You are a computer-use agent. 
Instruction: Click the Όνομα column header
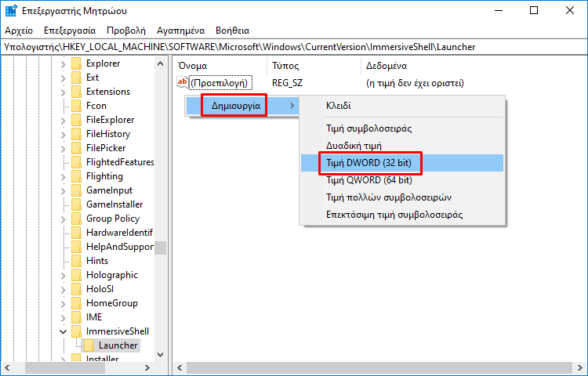pos(220,66)
